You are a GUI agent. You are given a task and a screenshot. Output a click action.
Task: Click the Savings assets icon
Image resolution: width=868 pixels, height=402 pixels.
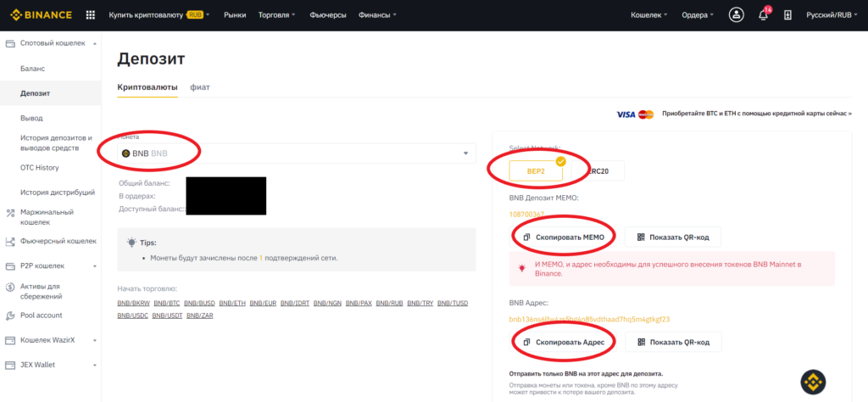pos(10,287)
